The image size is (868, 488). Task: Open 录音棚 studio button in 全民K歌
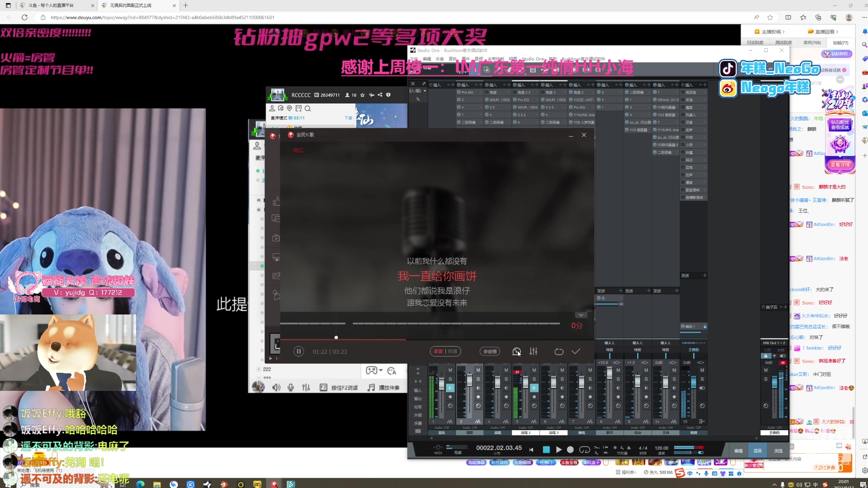click(x=490, y=352)
